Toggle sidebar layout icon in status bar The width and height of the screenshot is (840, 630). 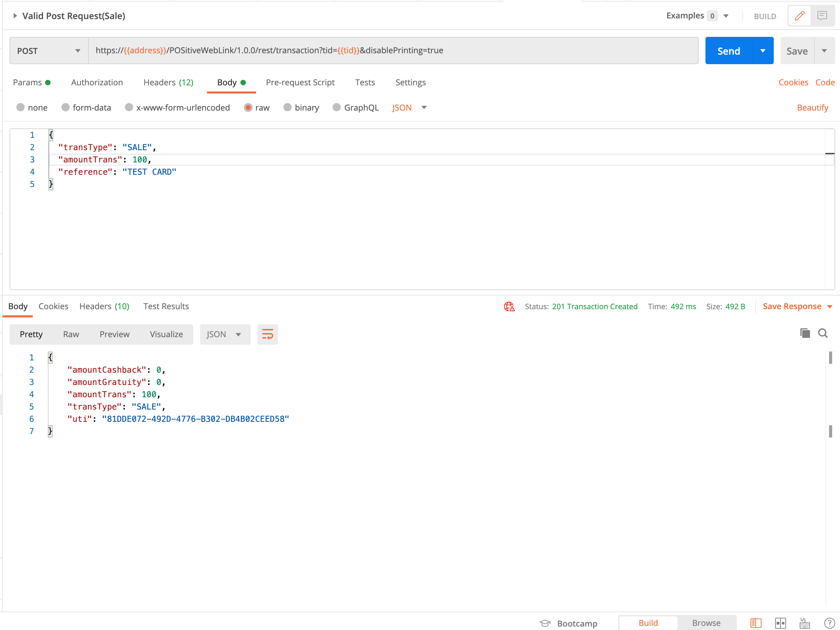tap(756, 623)
